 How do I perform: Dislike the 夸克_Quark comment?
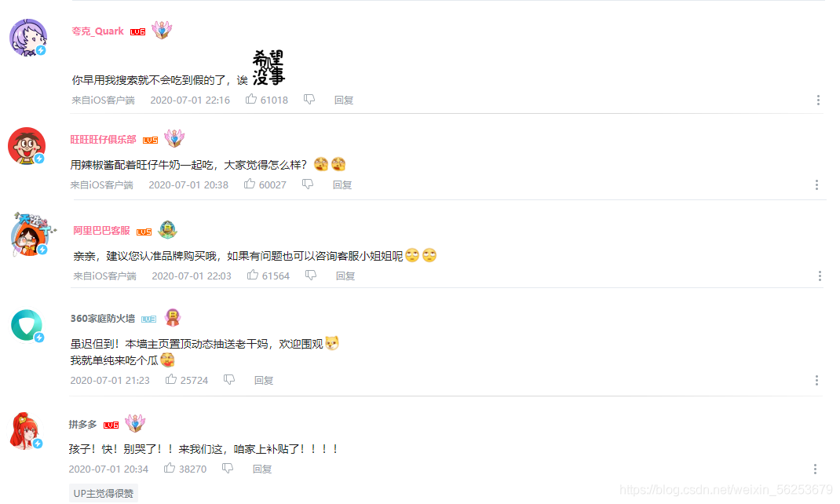309,100
